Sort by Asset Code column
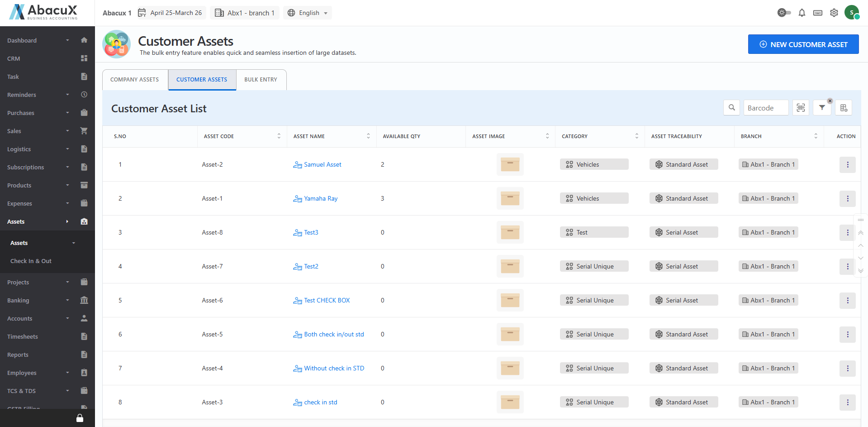The image size is (868, 427). coord(279,136)
